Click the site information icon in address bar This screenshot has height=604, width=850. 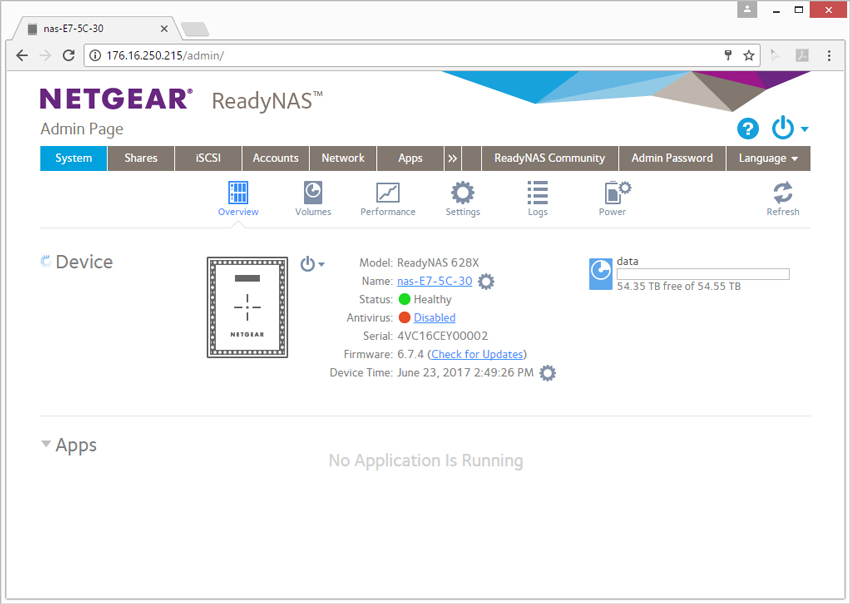tap(95, 55)
